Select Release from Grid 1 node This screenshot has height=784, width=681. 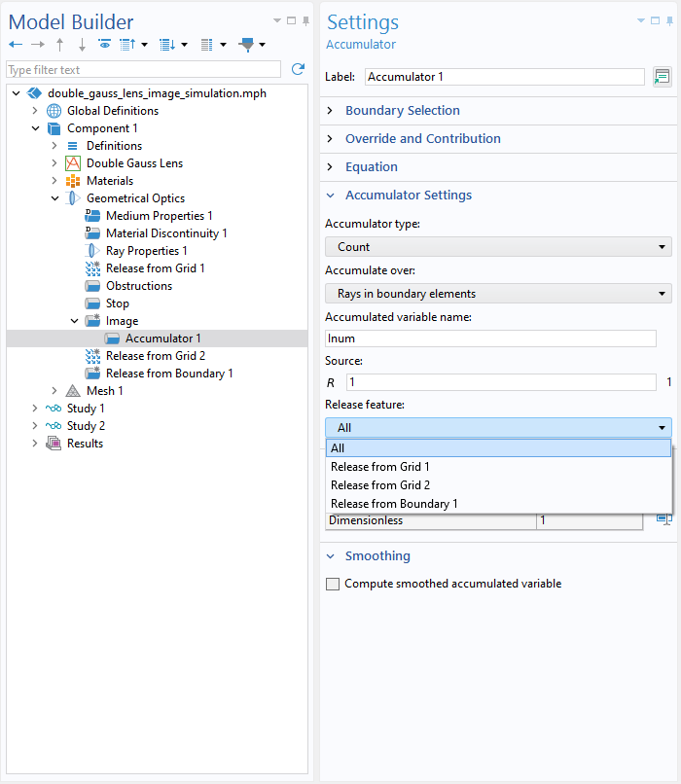point(155,268)
